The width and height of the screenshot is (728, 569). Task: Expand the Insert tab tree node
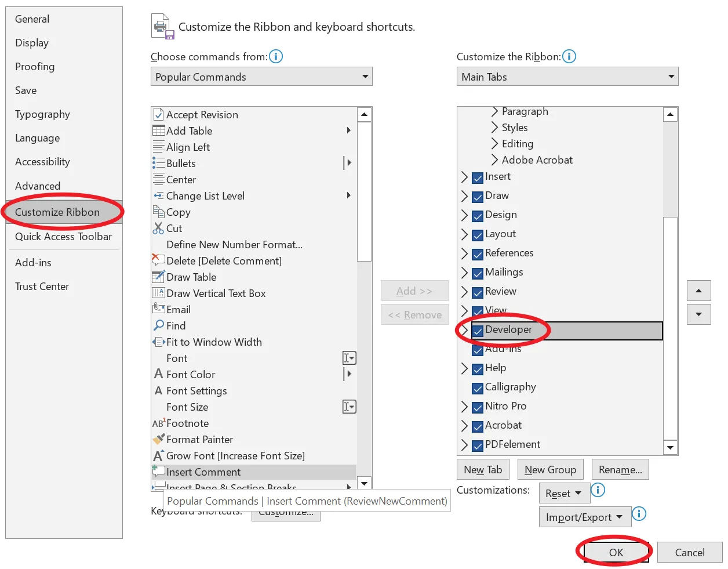point(464,177)
